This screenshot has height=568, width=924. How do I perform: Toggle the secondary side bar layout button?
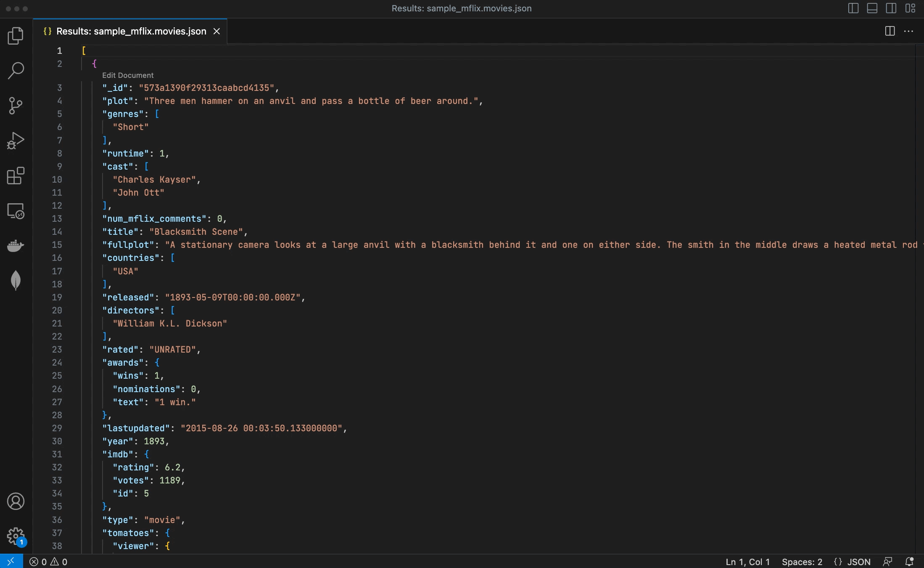[x=891, y=8]
